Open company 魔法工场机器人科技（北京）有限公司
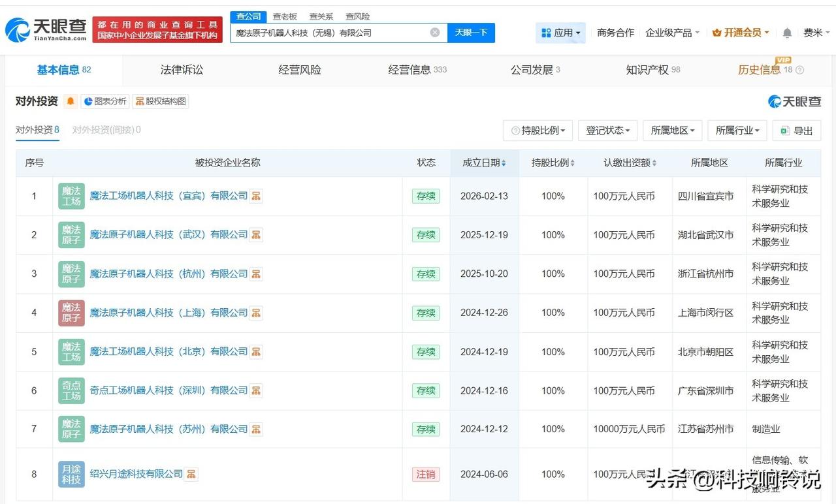The width and height of the screenshot is (836, 504). point(169,351)
